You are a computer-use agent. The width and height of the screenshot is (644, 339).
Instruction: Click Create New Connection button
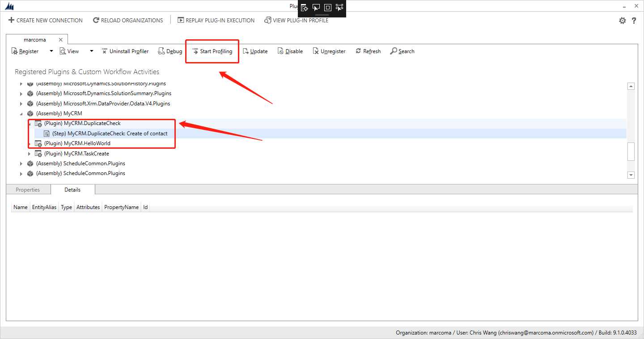(45, 20)
